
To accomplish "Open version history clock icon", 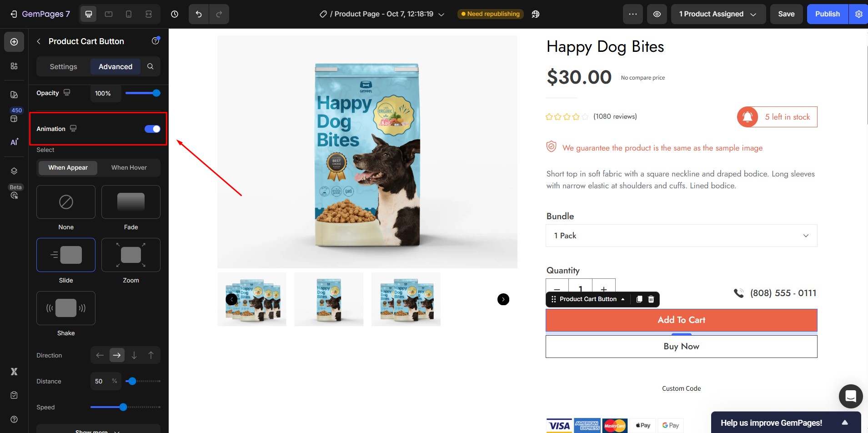I will (x=175, y=14).
